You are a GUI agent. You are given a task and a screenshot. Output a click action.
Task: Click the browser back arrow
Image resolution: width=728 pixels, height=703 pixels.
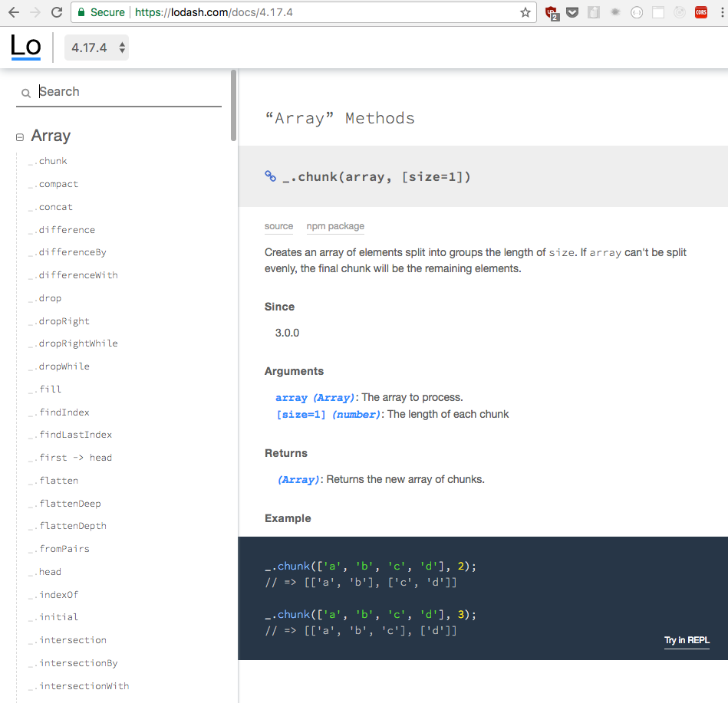tap(14, 12)
